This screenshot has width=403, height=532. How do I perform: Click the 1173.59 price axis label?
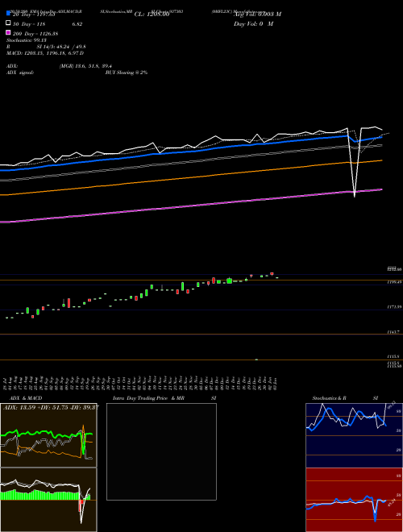(394, 307)
